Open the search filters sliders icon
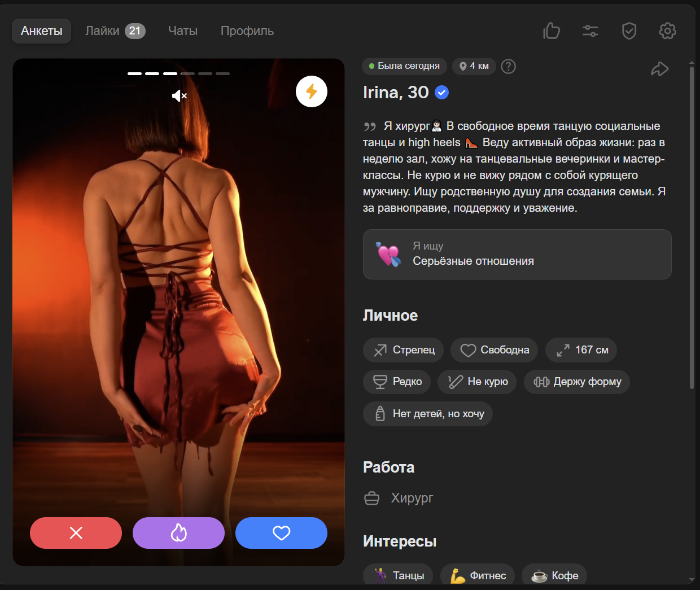 click(590, 30)
